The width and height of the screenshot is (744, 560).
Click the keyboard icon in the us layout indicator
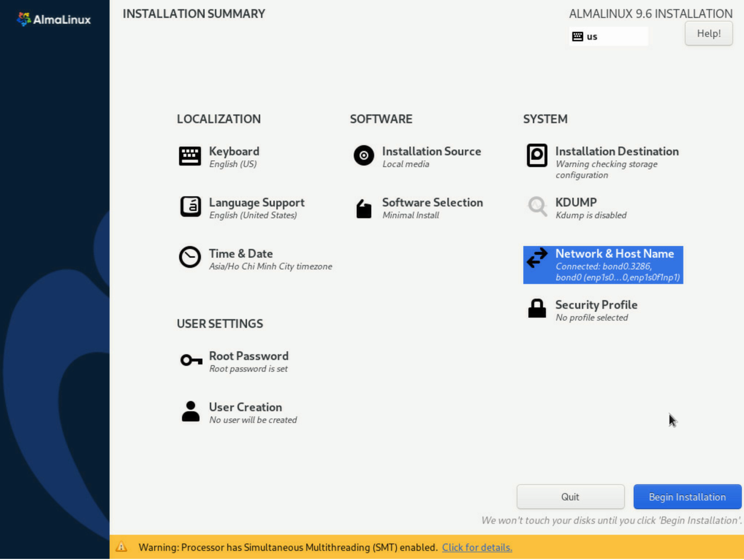(x=577, y=37)
